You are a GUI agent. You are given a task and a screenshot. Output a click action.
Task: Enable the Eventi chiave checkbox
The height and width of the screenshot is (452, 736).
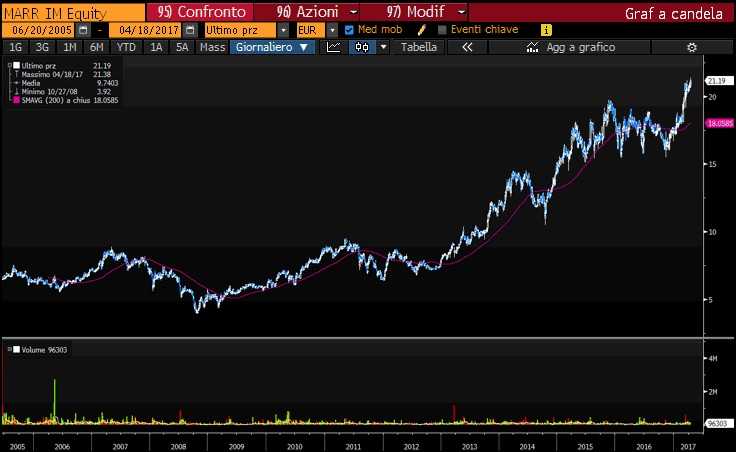click(x=442, y=30)
